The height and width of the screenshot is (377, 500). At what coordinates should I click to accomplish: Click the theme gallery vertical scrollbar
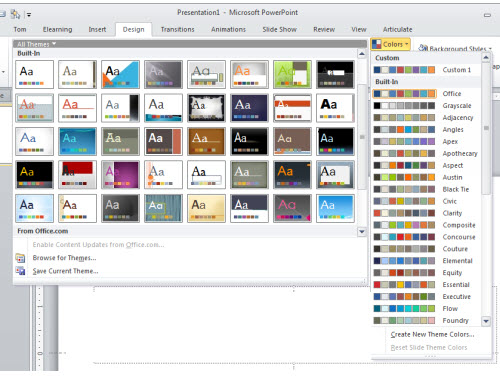tap(362, 137)
